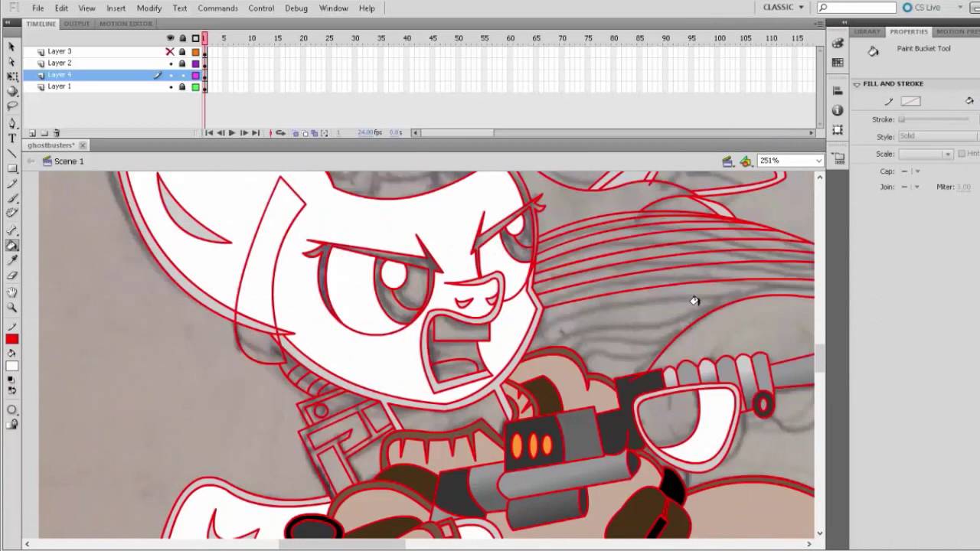Select the Zoom magnifier tool
980x551 pixels.
(x=11, y=308)
